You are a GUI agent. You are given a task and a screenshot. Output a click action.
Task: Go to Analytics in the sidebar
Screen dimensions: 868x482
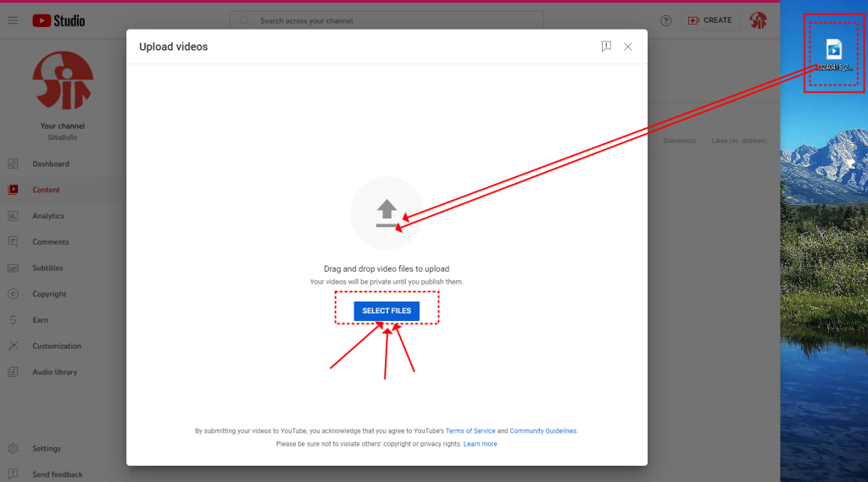48,216
